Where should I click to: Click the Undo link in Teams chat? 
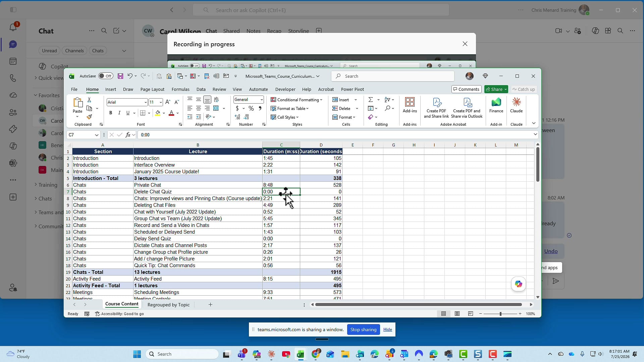click(x=551, y=251)
